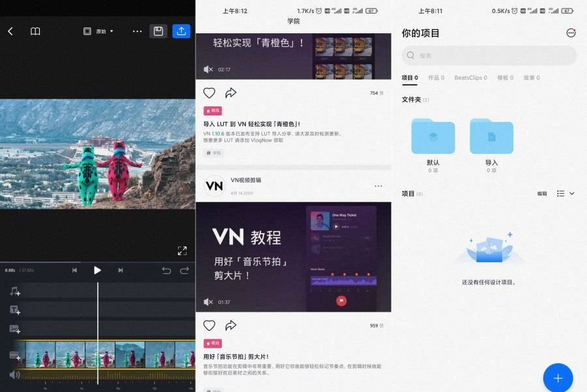Jump to the previous clip
587x392 pixels.
pyautogui.click(x=74, y=270)
